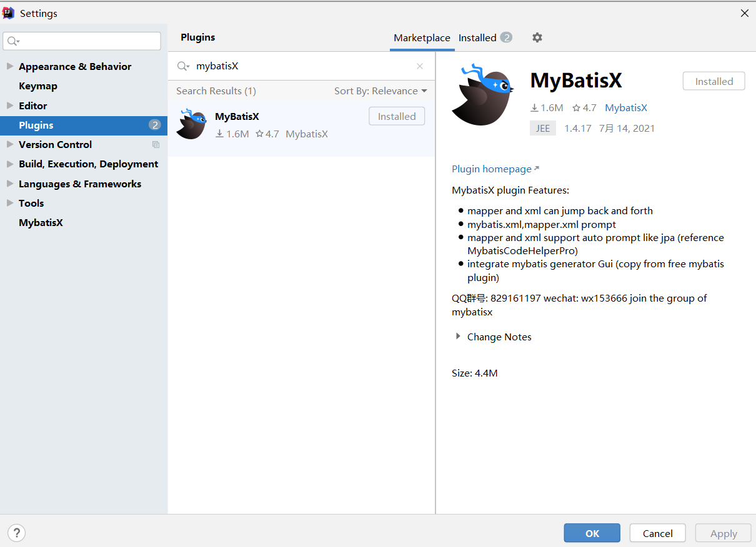This screenshot has width=756, height=547.
Task: Clear the mybatisX plugin search text
Action: pyautogui.click(x=420, y=66)
